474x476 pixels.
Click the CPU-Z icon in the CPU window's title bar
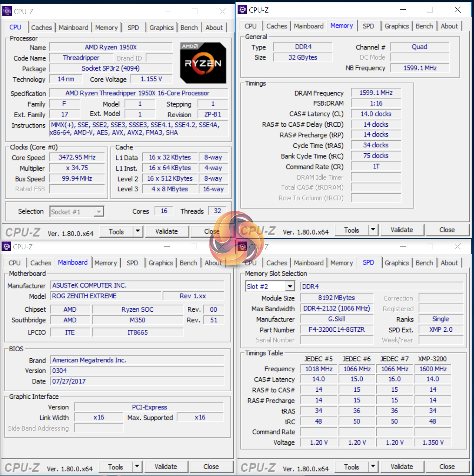(7, 11)
